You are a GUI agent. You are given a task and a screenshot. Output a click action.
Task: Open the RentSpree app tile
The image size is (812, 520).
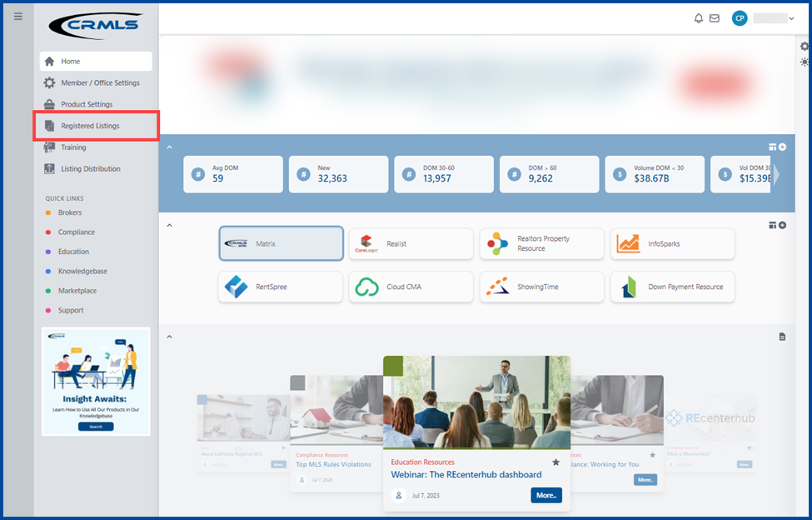coord(281,287)
